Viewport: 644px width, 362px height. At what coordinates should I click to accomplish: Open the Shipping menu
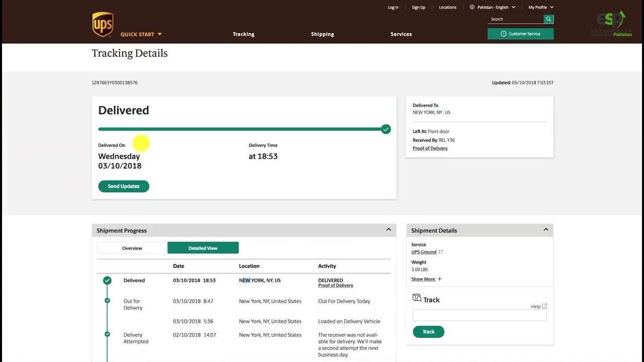coord(323,34)
